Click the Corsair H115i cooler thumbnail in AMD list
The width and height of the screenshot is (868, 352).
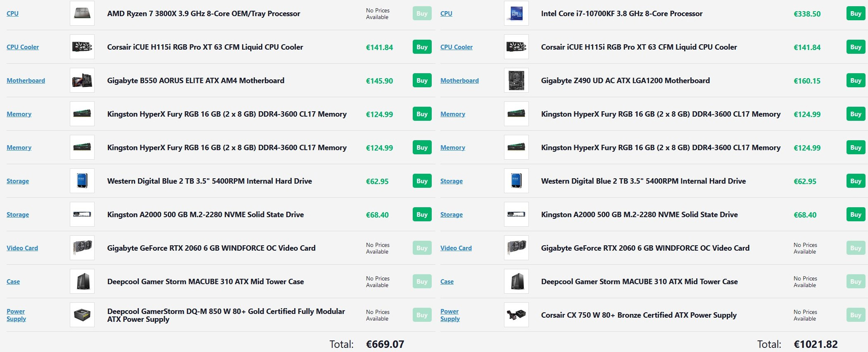[82, 47]
